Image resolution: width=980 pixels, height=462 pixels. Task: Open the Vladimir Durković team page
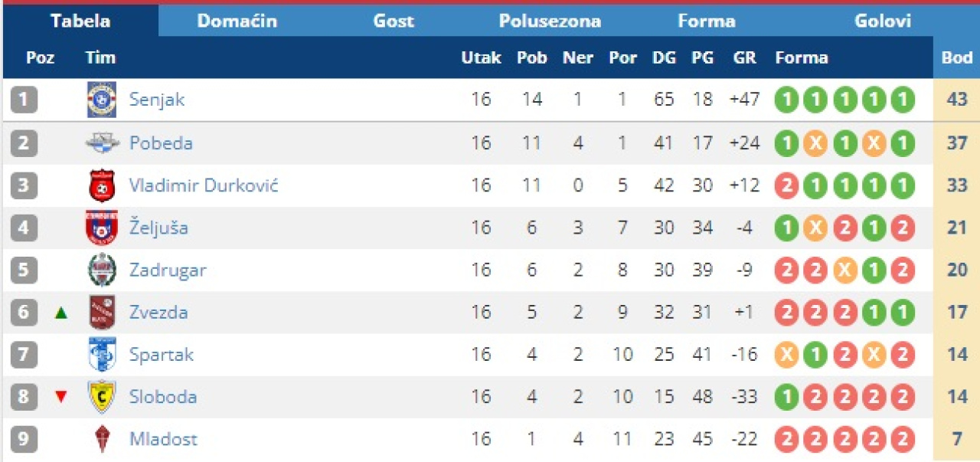pyautogui.click(x=204, y=185)
